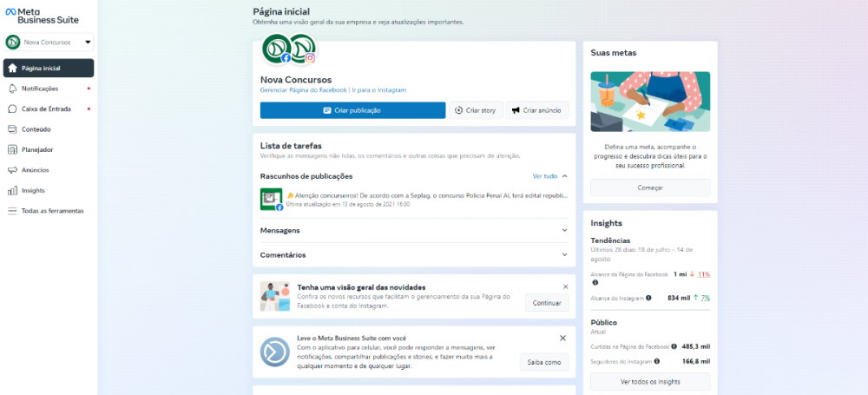Viewport: 868px width, 395px height.
Task: Open Caixa de Entrada chat icon
Action: pos(12,109)
